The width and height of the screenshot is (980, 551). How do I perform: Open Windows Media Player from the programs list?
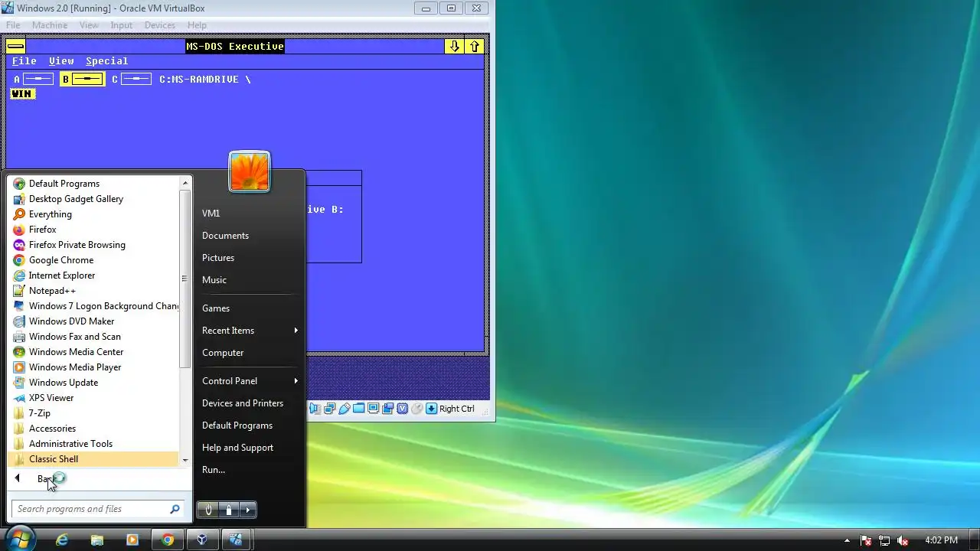click(94, 367)
